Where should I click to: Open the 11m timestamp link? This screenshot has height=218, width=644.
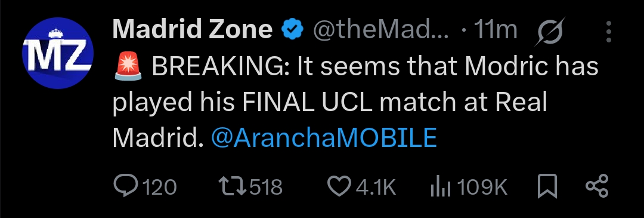point(495,30)
